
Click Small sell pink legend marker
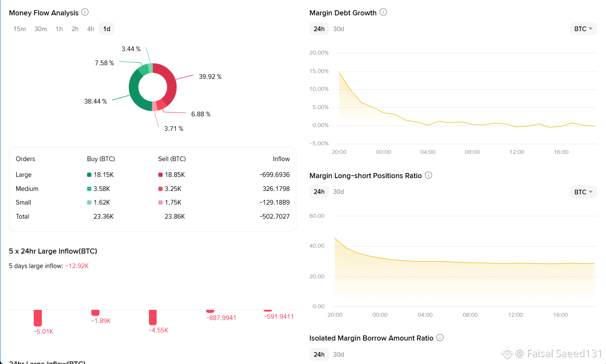(x=160, y=202)
